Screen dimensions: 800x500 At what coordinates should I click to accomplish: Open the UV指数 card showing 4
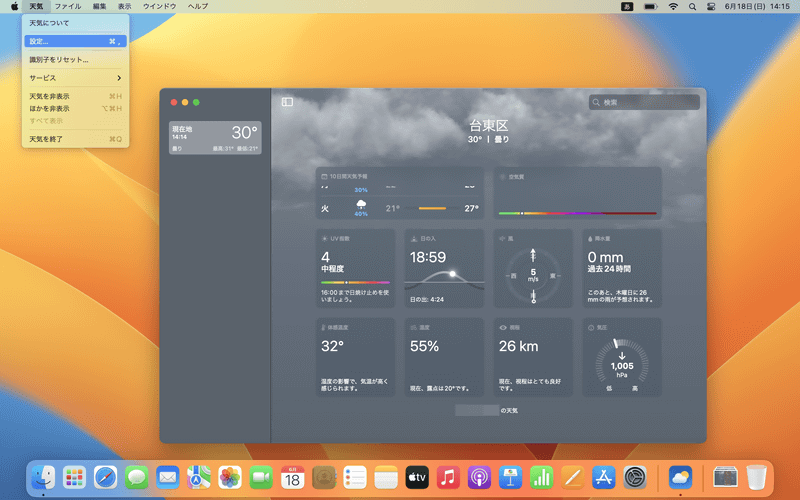coord(355,268)
